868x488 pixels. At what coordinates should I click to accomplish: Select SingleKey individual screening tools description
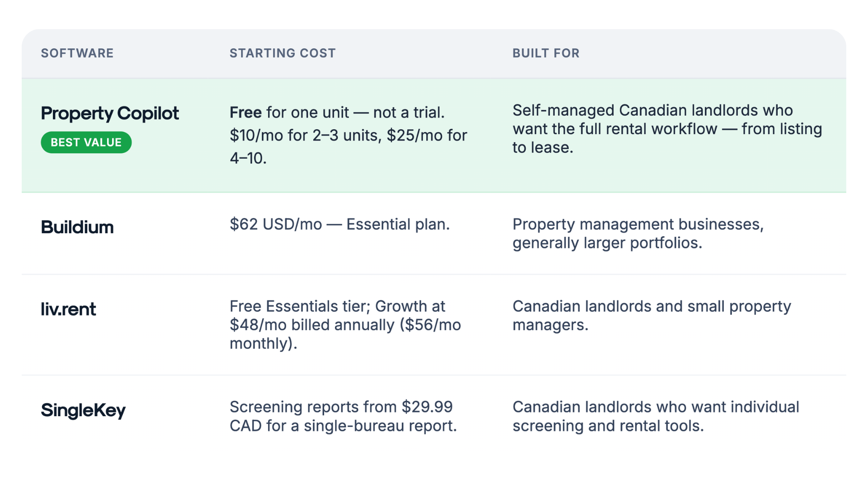[656, 416]
